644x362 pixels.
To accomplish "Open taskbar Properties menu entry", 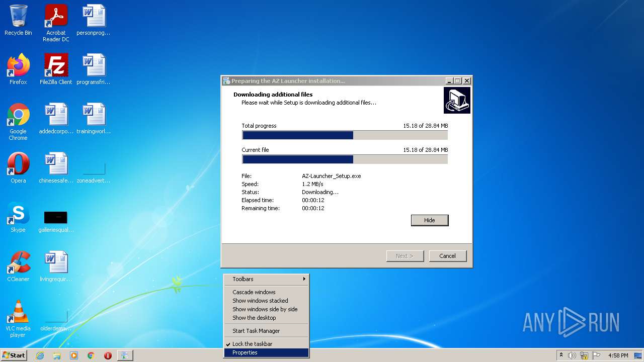I will coord(266,352).
